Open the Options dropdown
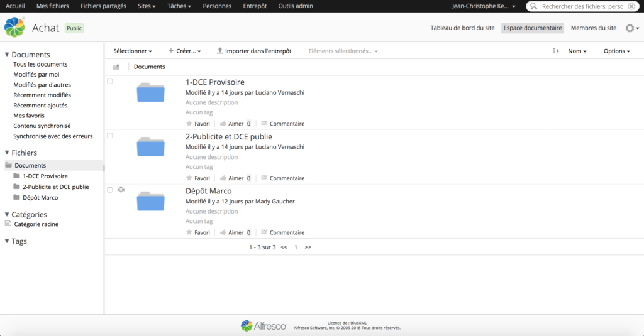644x336 pixels. [616, 51]
